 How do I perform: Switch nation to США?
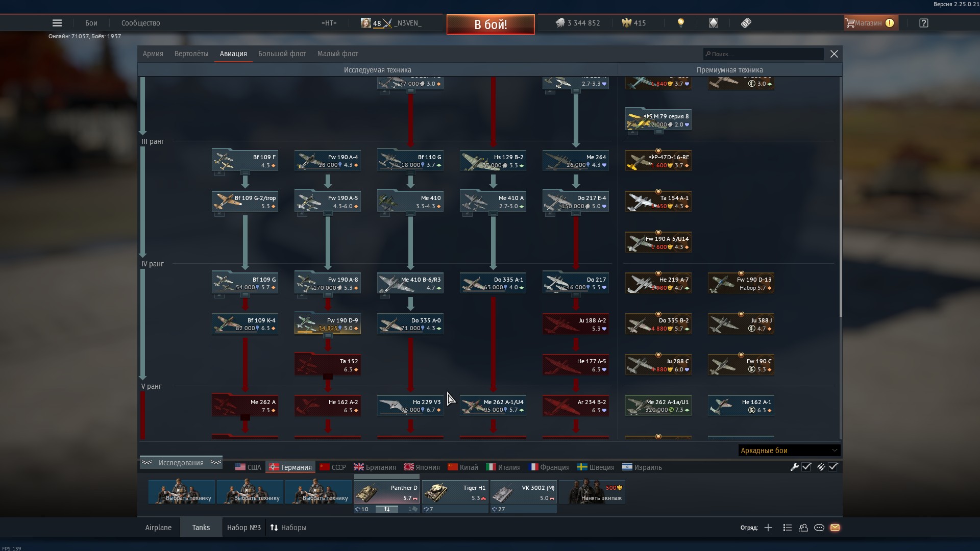[248, 467]
